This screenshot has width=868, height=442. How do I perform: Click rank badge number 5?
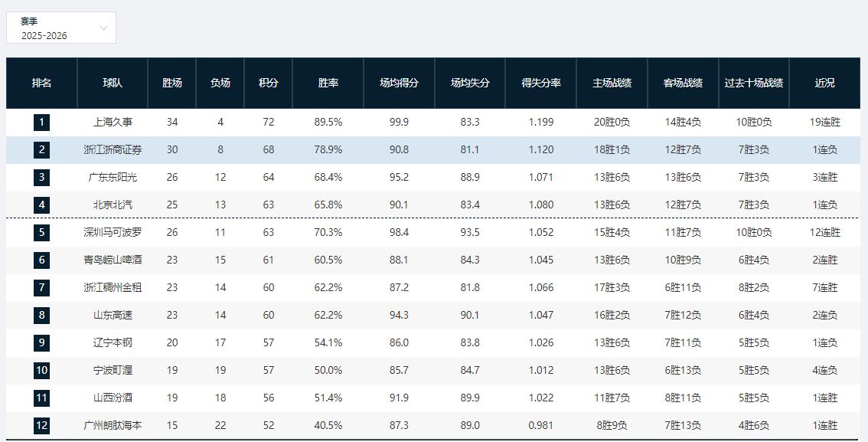point(41,233)
